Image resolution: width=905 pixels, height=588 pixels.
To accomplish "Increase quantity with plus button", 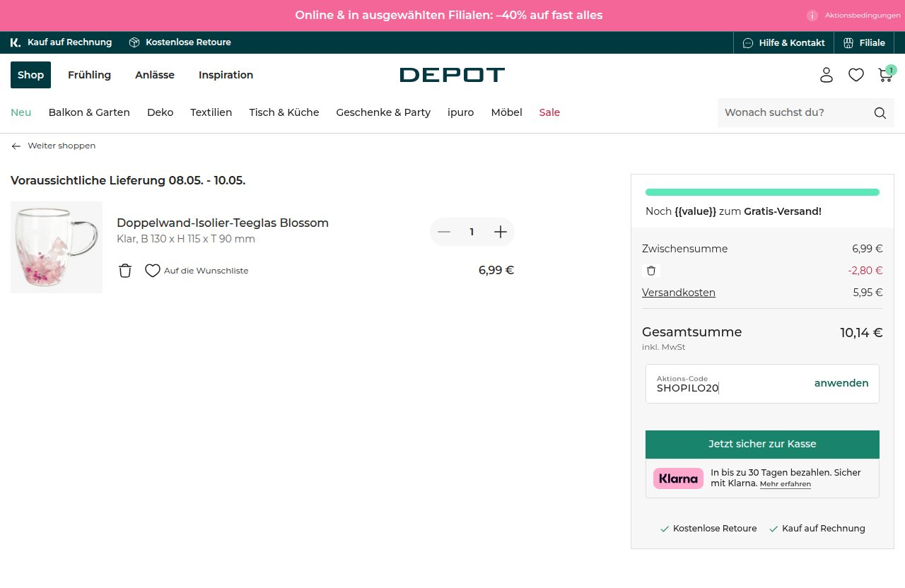I will [x=501, y=232].
